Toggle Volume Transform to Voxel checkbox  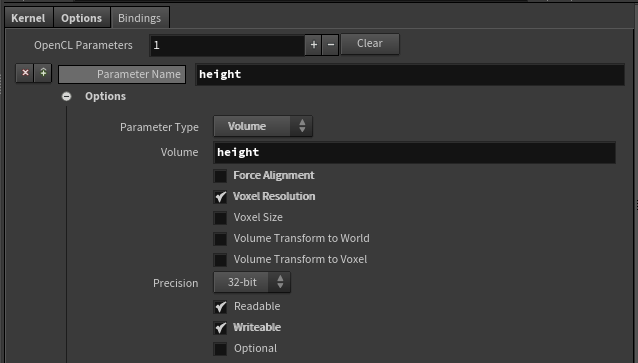click(220, 260)
